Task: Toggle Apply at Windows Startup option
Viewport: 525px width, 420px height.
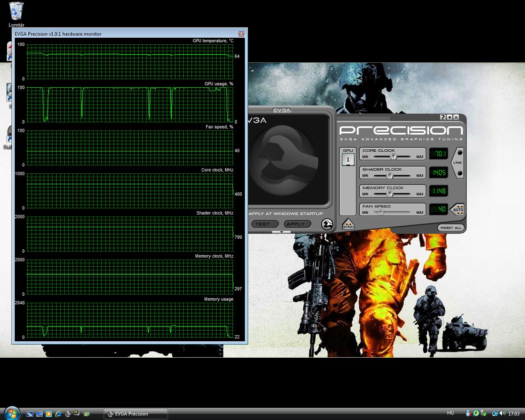Action: (286, 214)
